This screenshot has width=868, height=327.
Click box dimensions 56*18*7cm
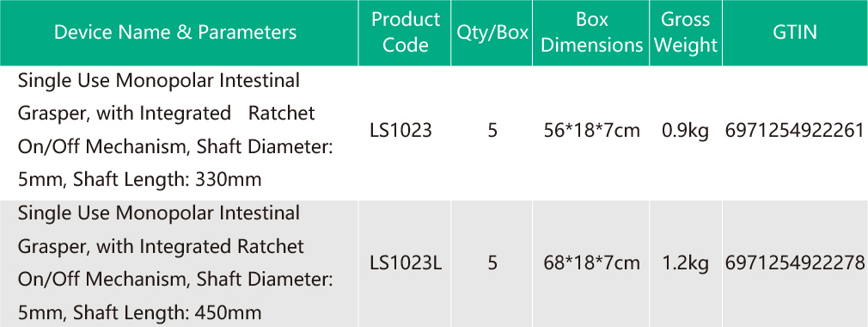(x=592, y=131)
